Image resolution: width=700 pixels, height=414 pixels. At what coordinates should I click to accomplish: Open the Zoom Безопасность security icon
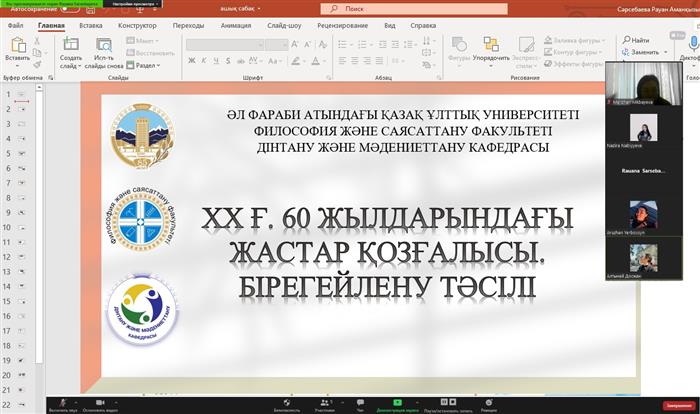(286, 402)
